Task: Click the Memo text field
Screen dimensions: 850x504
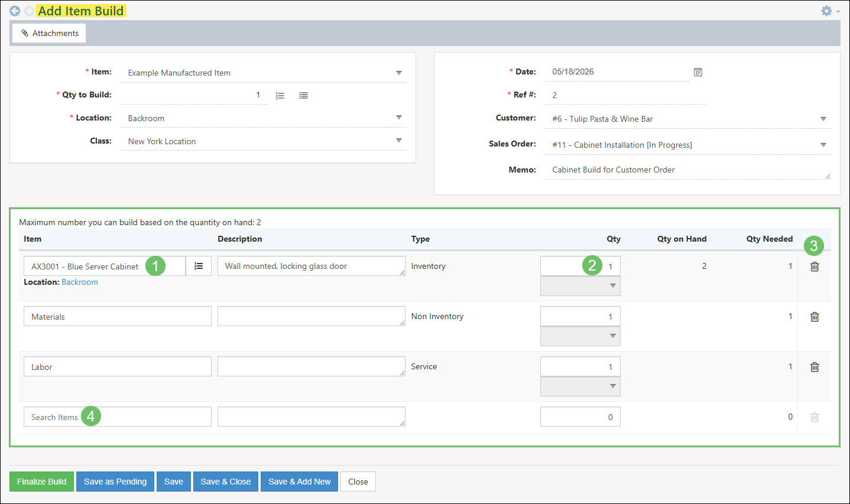Action: click(688, 170)
